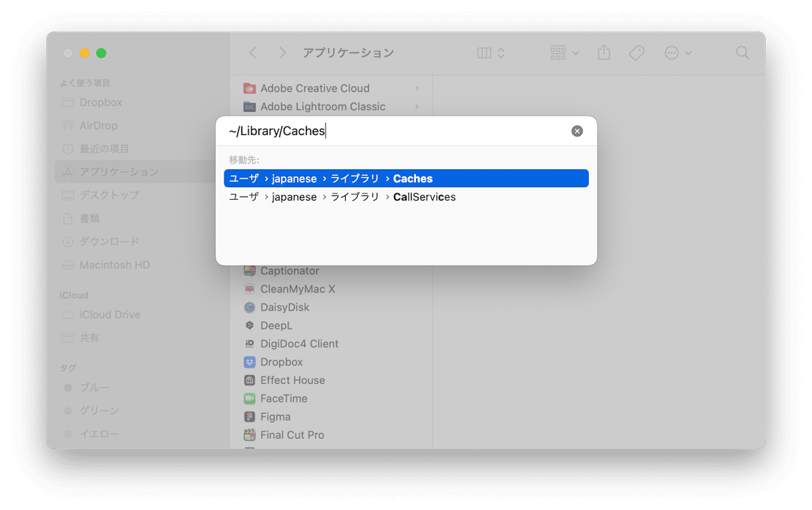812x510 pixels.
Task: Select the Figma app in the list
Action: pos(275,416)
